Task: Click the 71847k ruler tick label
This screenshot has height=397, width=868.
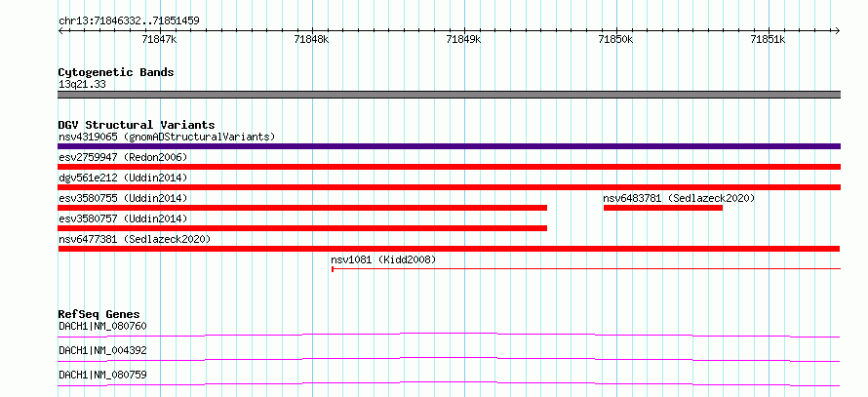Action: [x=159, y=39]
